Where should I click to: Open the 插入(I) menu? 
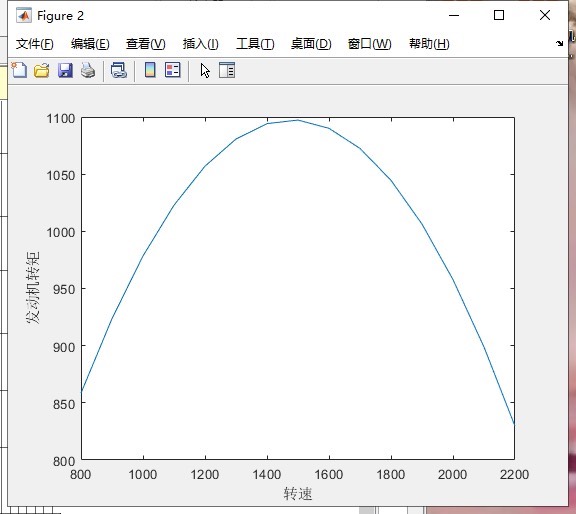coord(201,44)
